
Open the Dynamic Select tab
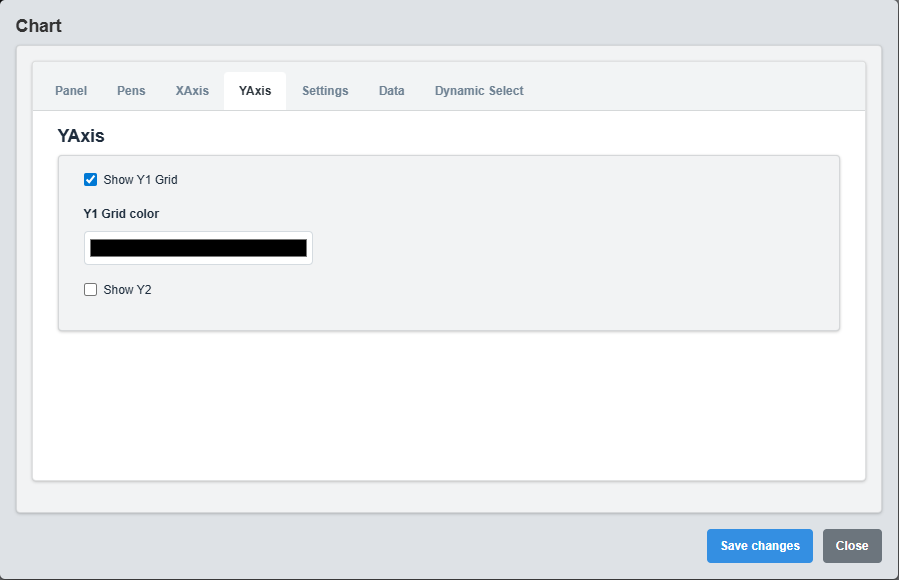pyautogui.click(x=478, y=90)
